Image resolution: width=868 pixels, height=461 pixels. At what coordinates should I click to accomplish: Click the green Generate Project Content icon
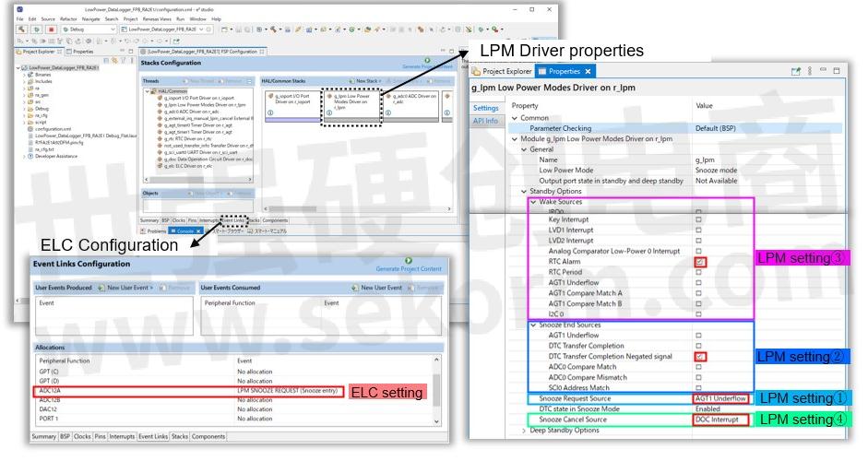(426, 61)
